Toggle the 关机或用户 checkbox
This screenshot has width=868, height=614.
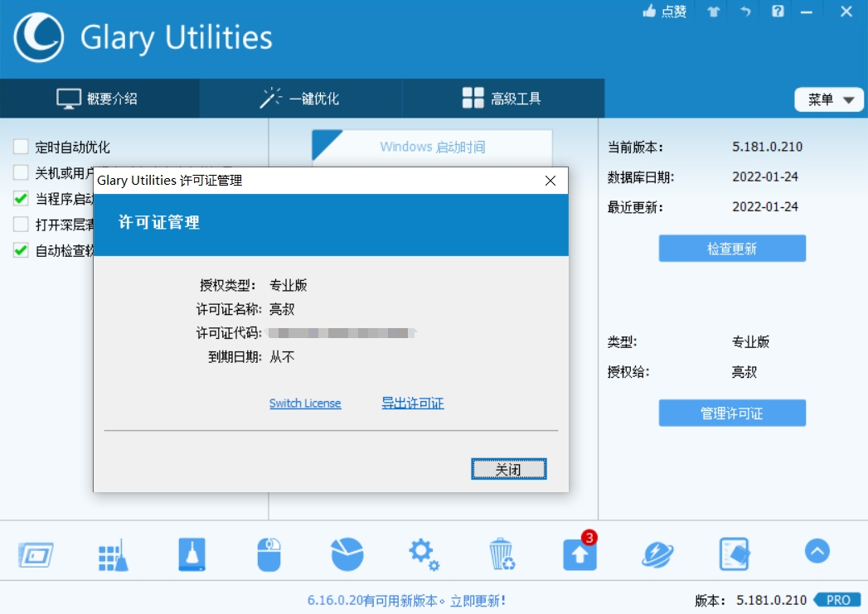click(x=21, y=173)
